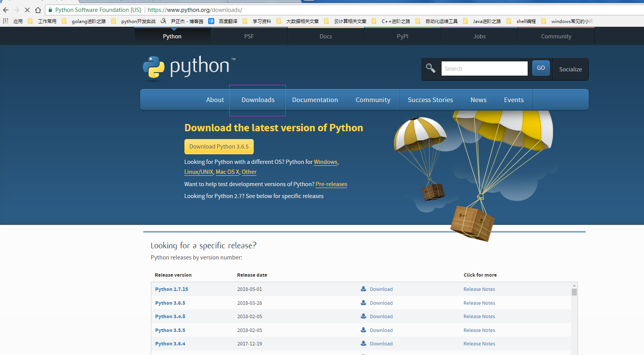Open the Documentation menu
The image size is (644, 355).
pos(315,100)
